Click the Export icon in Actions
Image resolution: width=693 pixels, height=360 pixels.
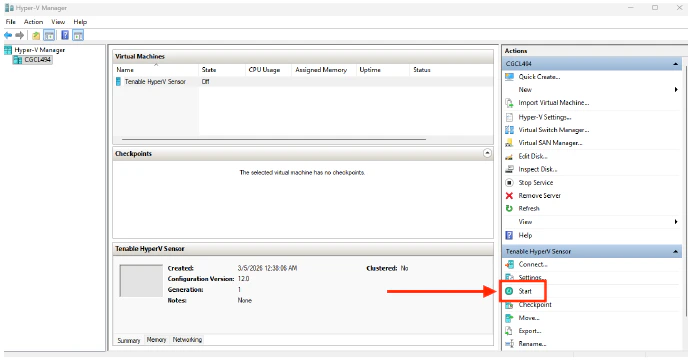click(509, 331)
